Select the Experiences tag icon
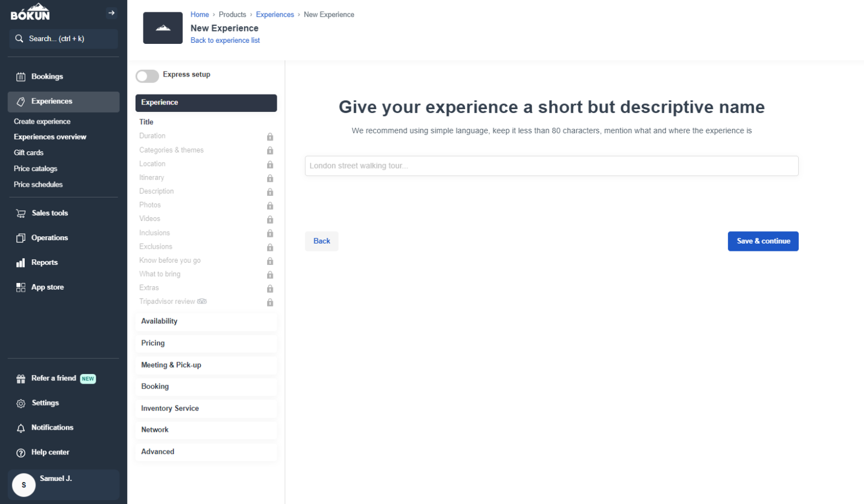 (21, 101)
